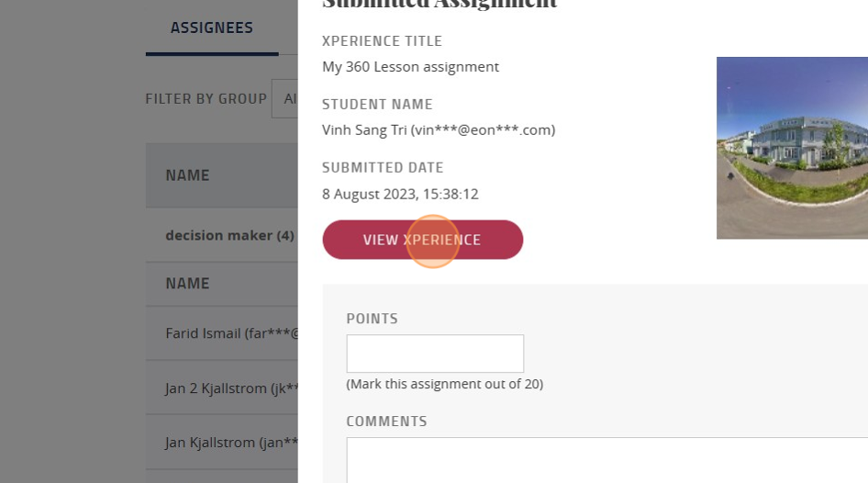Open the 360 lesson preview thumbnail
This screenshot has height=483, width=868.
pos(792,148)
